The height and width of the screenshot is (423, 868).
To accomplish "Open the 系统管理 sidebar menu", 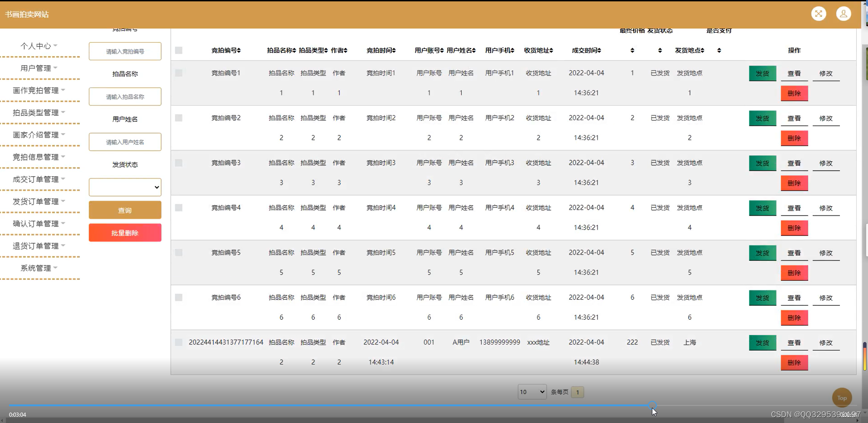I will pos(39,268).
